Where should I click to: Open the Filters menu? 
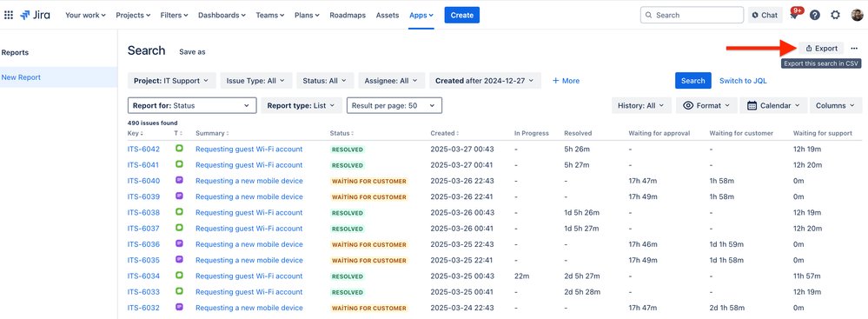click(174, 15)
